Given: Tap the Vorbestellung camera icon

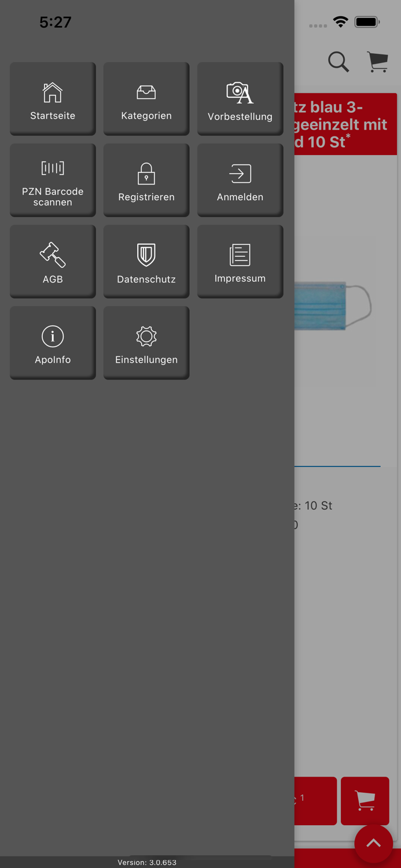Looking at the screenshot, I should tap(240, 93).
